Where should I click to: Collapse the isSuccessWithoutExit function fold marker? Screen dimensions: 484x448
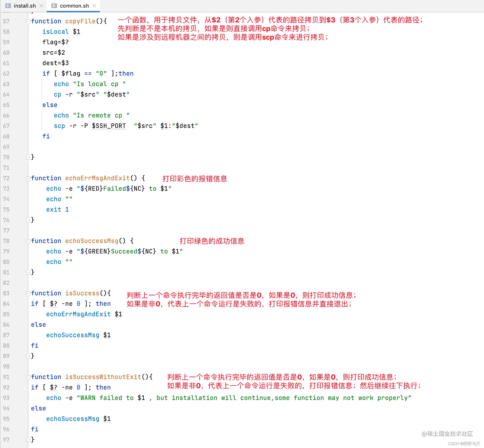click(x=28, y=377)
